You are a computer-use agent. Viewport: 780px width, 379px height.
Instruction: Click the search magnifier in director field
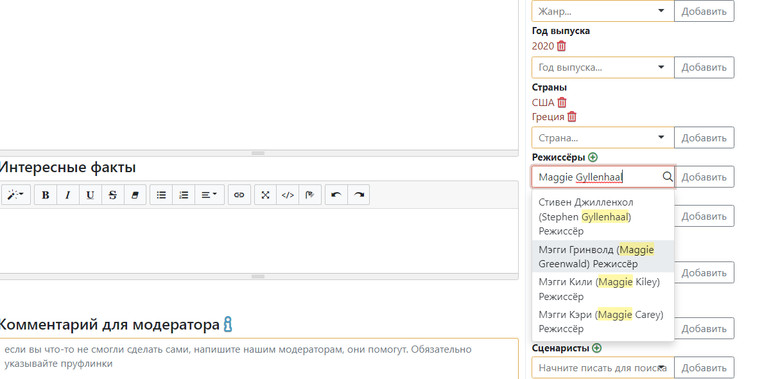point(667,177)
